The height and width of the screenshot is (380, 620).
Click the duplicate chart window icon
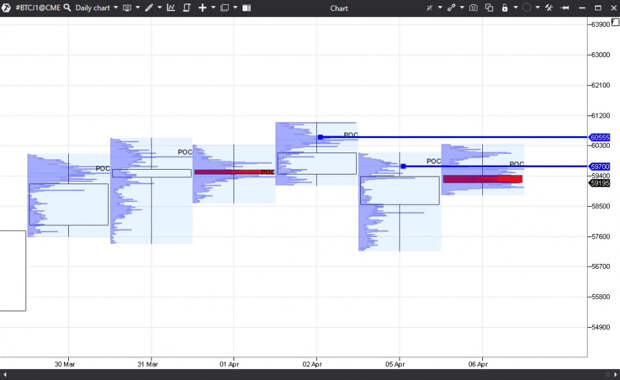tap(489, 8)
